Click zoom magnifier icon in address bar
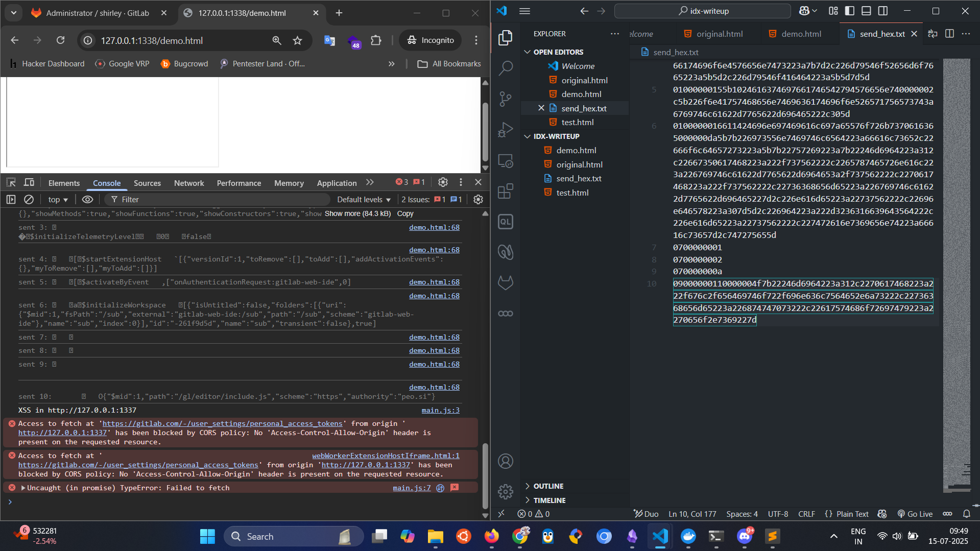The width and height of the screenshot is (980, 551). [277, 40]
